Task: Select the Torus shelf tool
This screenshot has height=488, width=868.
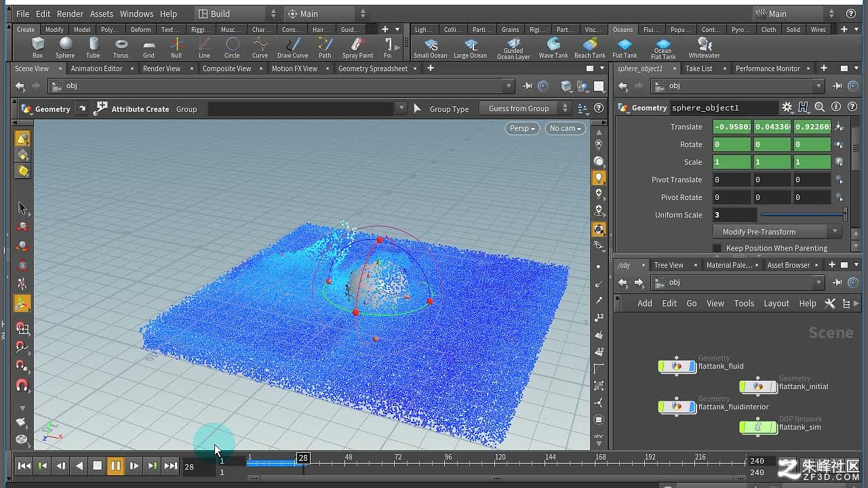Action: click(121, 47)
